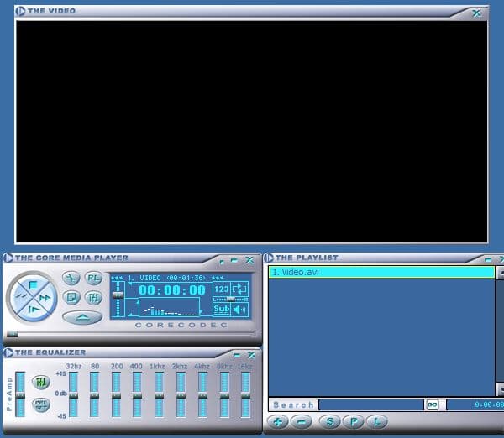
Task: Click the logo icon in the Playlist title bar
Action: pos(269,258)
